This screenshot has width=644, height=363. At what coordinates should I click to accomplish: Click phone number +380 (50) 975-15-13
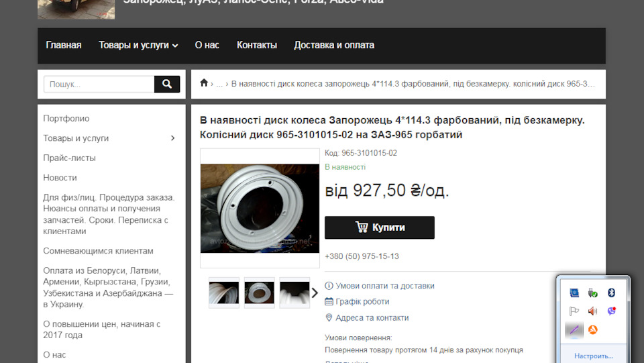point(362,256)
